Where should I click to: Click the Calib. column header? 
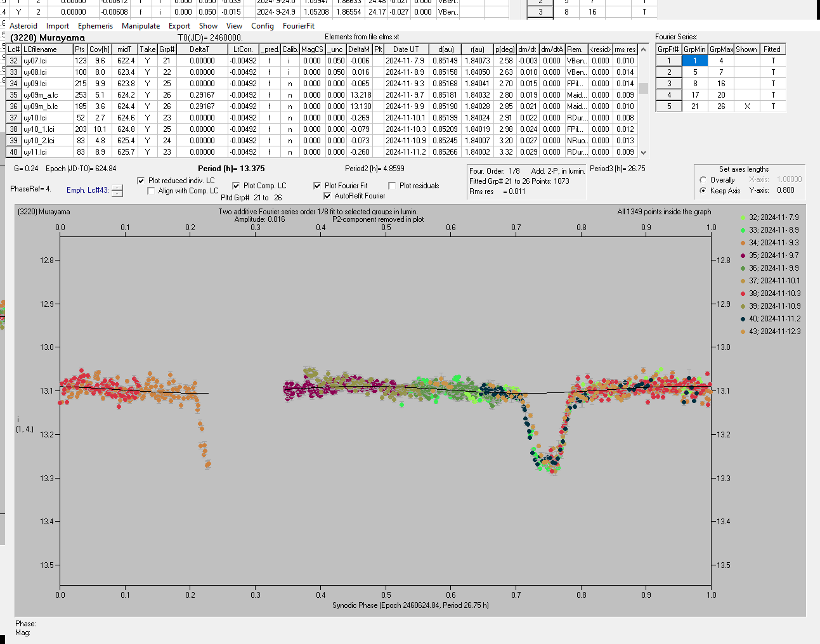(290, 49)
